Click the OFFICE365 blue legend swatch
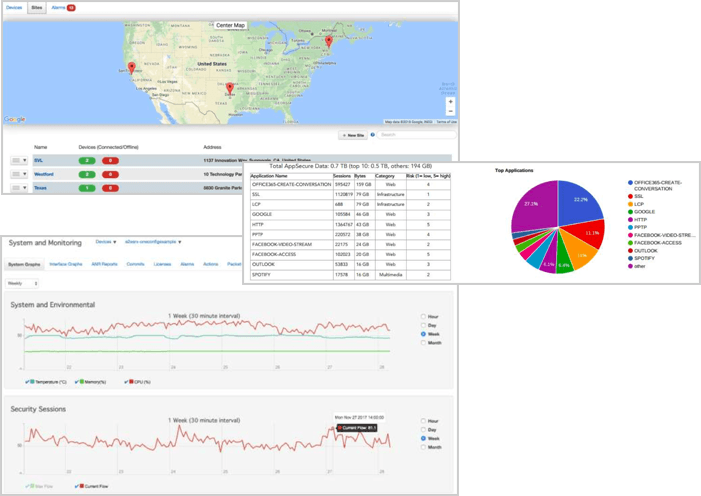Viewport: 701px width, 496px height. [630, 182]
